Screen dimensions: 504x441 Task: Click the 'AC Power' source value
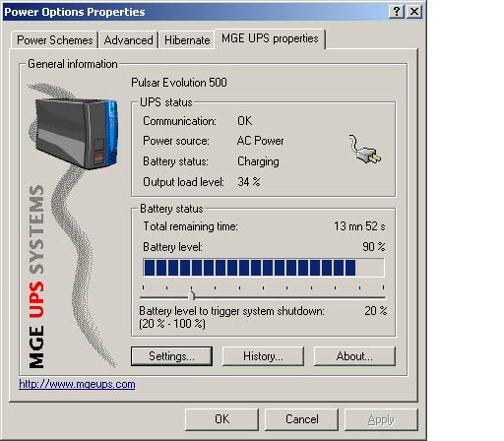(260, 141)
